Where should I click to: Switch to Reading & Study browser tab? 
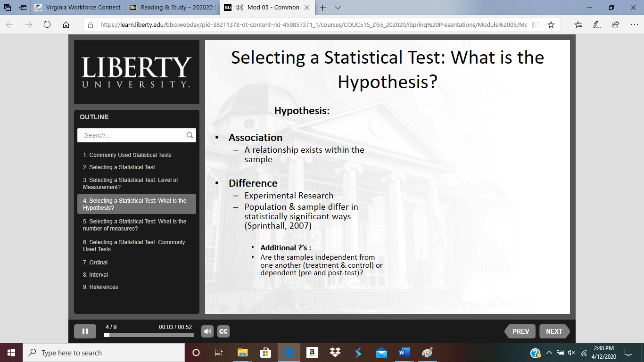pyautogui.click(x=173, y=8)
